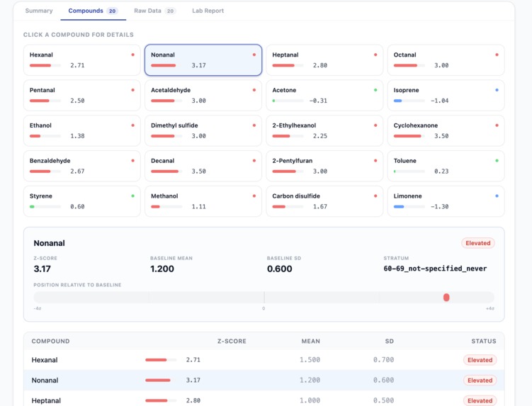
Task: Click the Hexanal row in the table
Action: [264, 360]
